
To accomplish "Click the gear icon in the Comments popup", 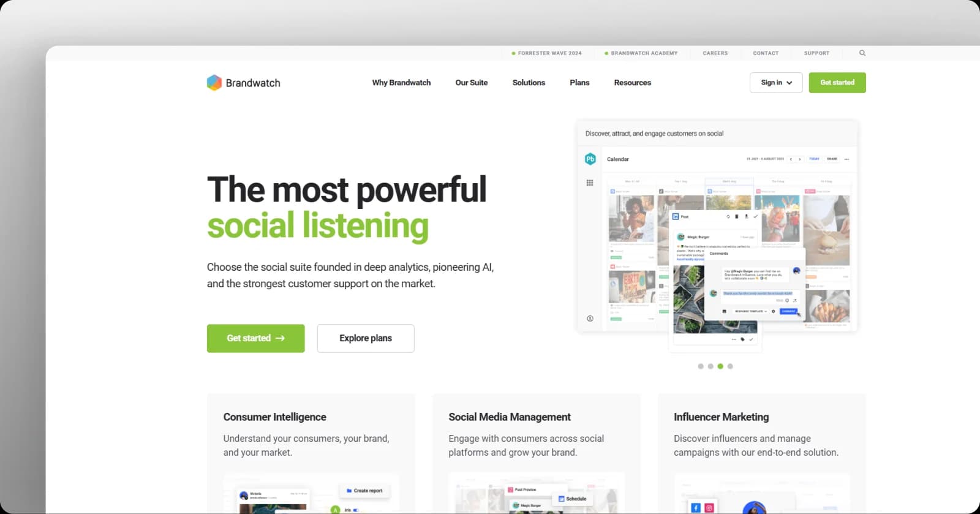I will coord(773,311).
